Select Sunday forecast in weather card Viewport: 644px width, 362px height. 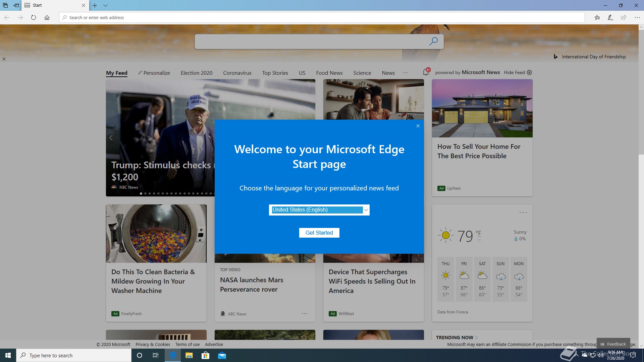(x=500, y=279)
